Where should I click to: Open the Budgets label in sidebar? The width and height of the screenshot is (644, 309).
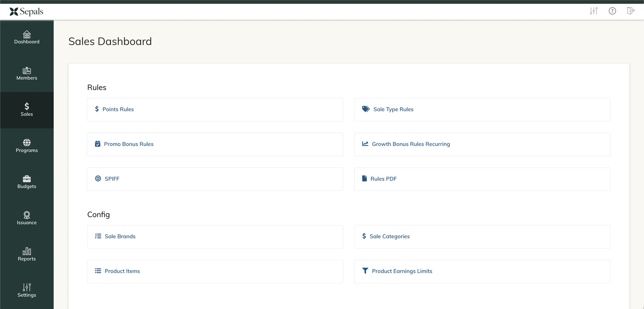coord(27,186)
